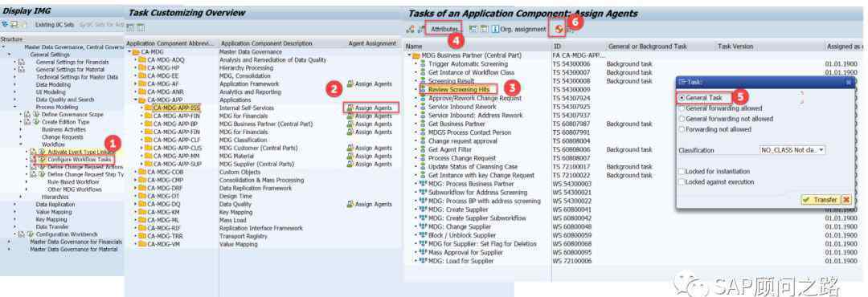Click the Transfer button
The width and height of the screenshot is (868, 297).
point(821,200)
